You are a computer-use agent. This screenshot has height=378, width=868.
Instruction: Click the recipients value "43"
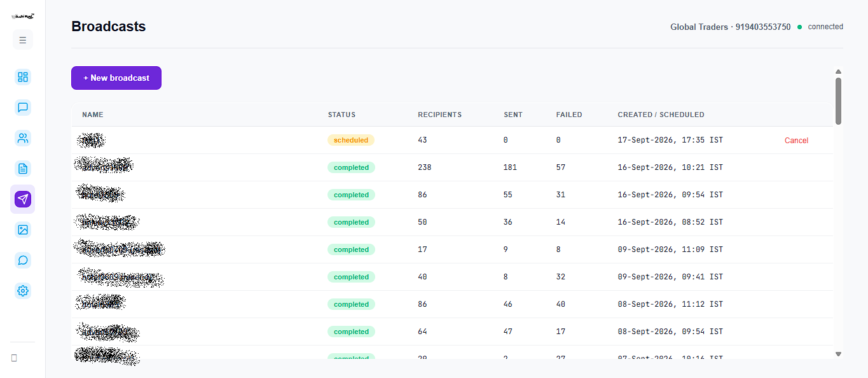pyautogui.click(x=422, y=140)
